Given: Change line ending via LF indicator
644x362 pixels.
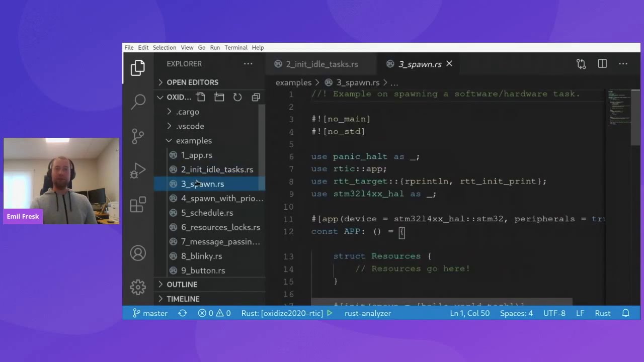Looking at the screenshot, I should (x=580, y=313).
